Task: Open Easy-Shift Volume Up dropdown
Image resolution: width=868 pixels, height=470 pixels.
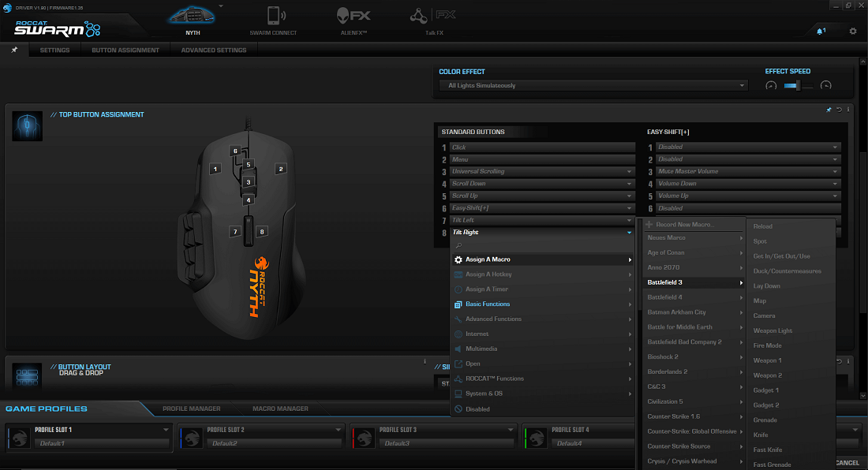Action: coord(748,196)
